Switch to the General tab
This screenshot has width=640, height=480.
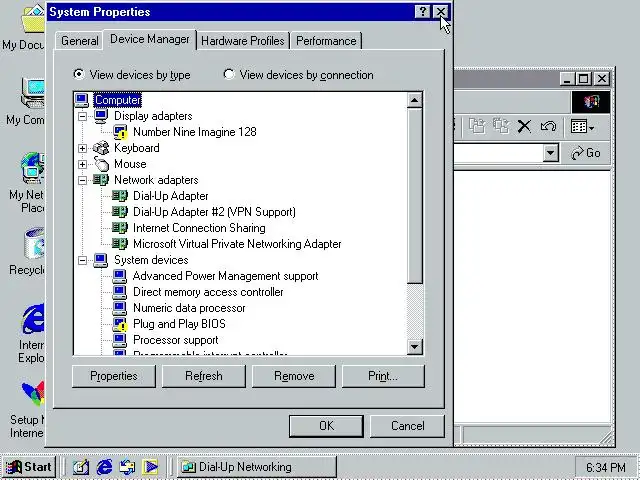point(79,41)
